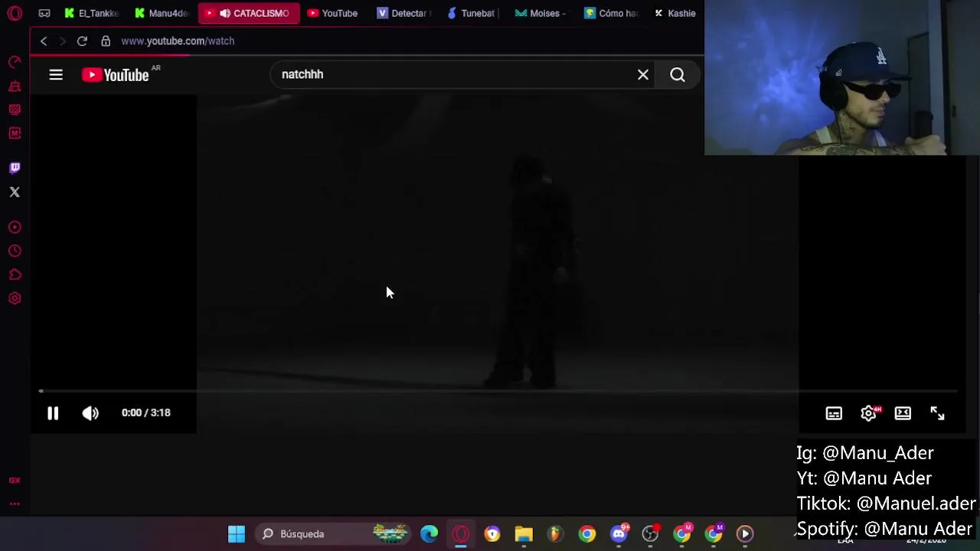Open the video settings gear
Image resolution: width=980 pixels, height=551 pixels.
[869, 413]
